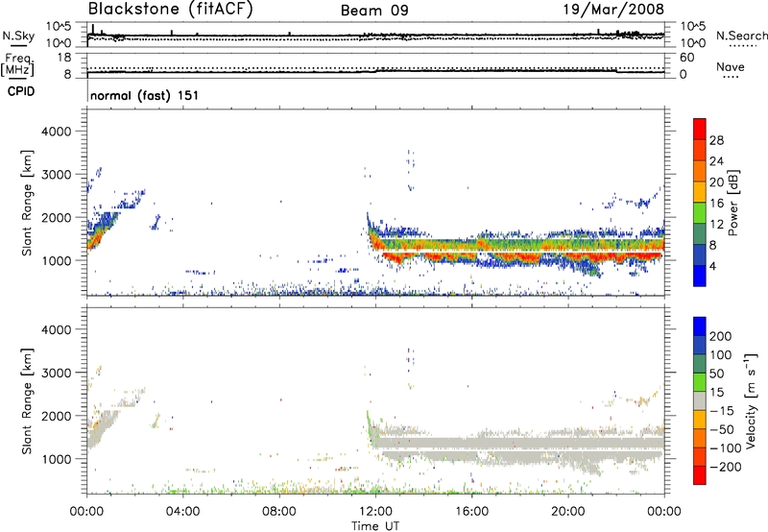Click the velocity panel 'Slant Range [km]' label
The image size is (768, 532).
coord(27,401)
